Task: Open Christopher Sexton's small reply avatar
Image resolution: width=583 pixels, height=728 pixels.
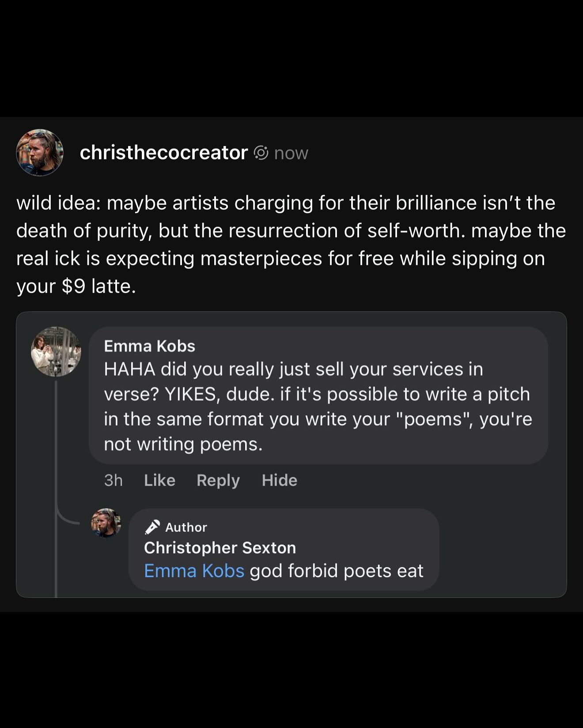Action: pyautogui.click(x=106, y=523)
